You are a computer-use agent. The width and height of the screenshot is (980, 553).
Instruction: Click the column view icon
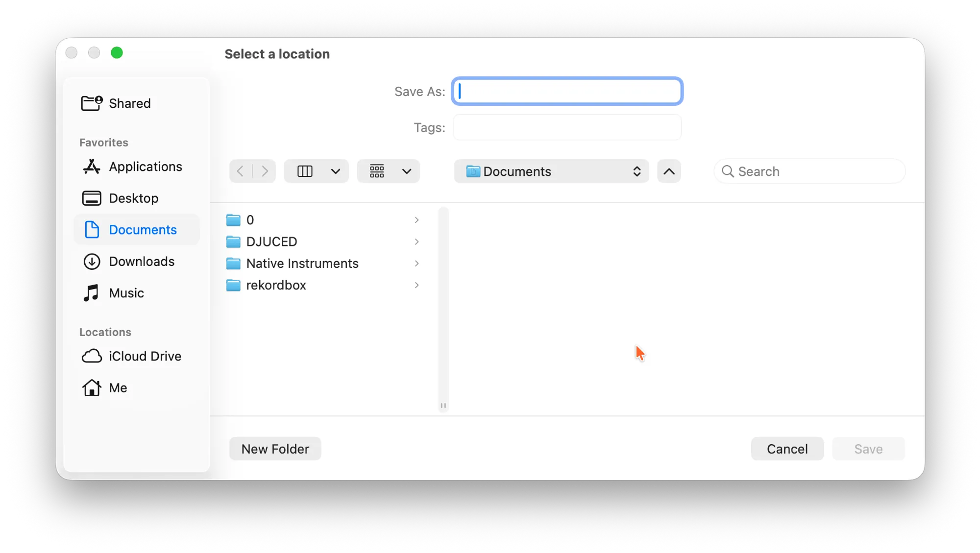(305, 171)
